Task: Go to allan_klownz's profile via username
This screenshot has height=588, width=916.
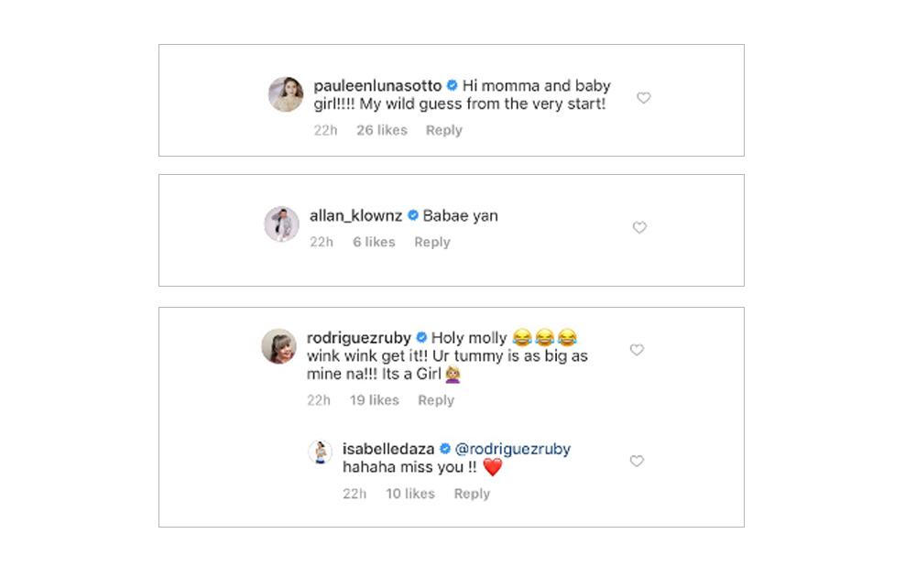Action: (356, 215)
